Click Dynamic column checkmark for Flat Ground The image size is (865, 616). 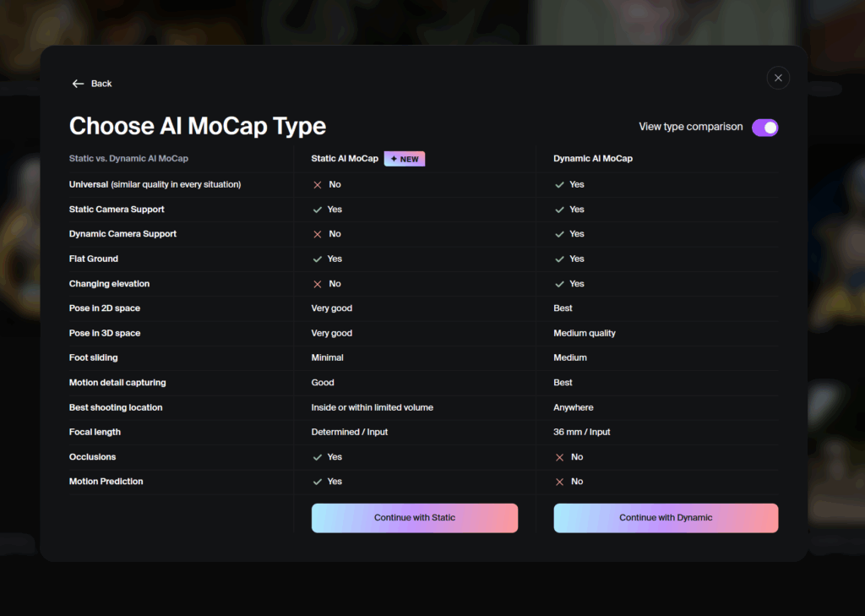[x=559, y=259]
